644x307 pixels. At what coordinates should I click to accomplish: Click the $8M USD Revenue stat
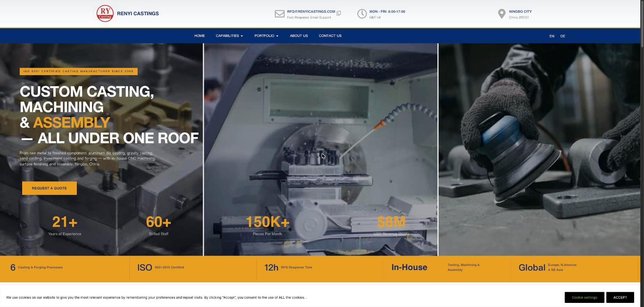(391, 226)
